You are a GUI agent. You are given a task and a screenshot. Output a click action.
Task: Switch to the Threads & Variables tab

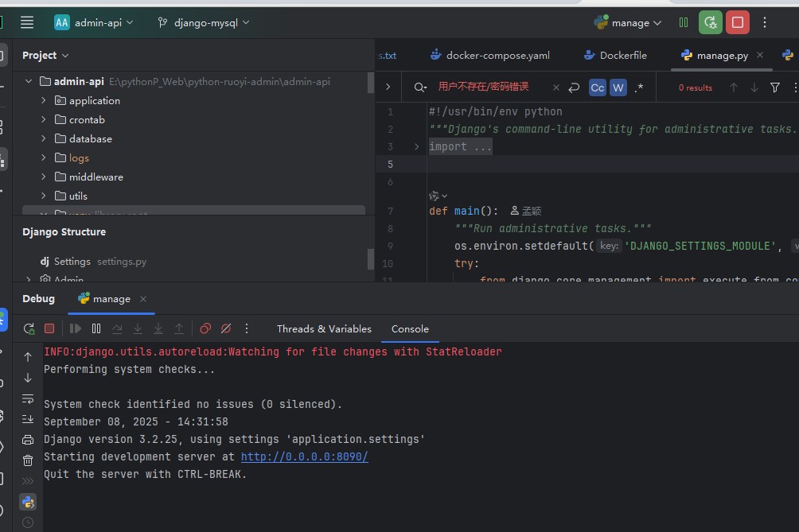(x=324, y=328)
